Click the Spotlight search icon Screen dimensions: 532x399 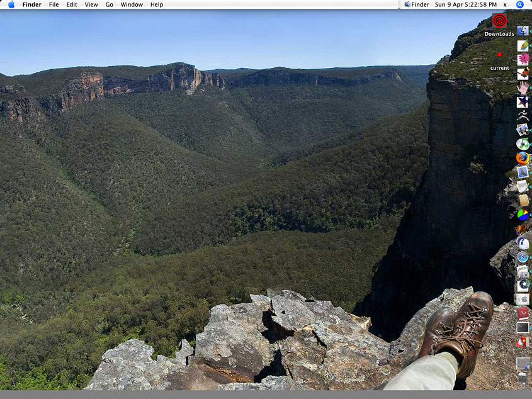point(519,4)
